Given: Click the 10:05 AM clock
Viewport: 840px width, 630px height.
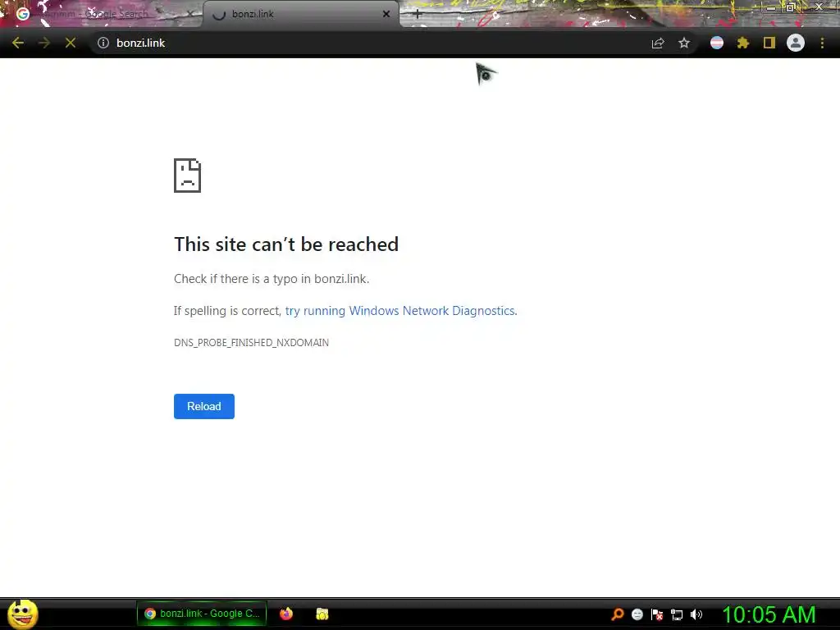Looking at the screenshot, I should pyautogui.click(x=769, y=614).
